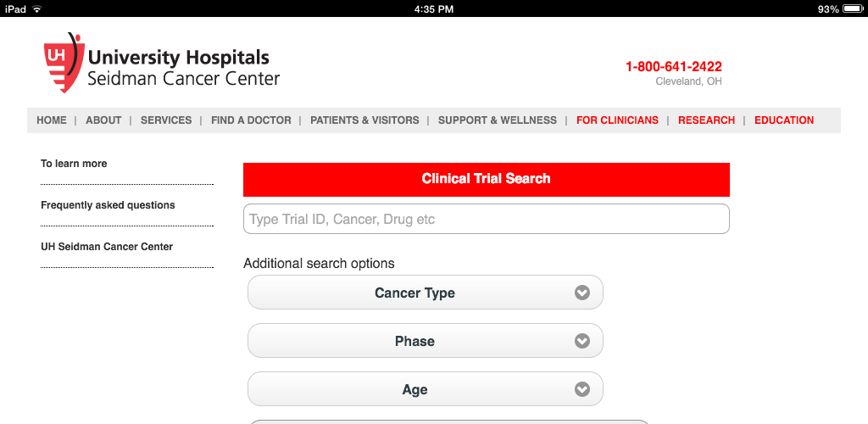Click the UH Seidman Cancer Center sidebar link
868x424 pixels.
tap(107, 247)
